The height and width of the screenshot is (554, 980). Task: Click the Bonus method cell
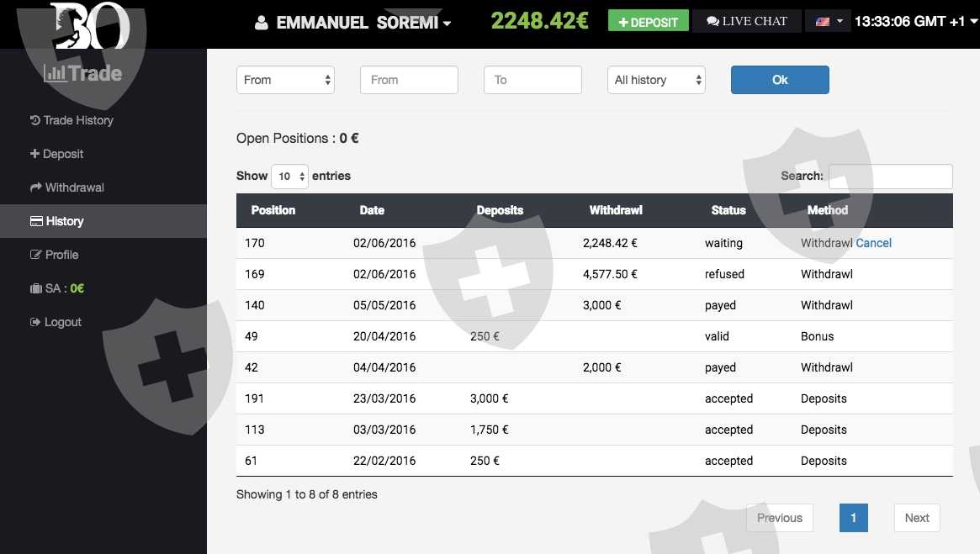point(817,336)
